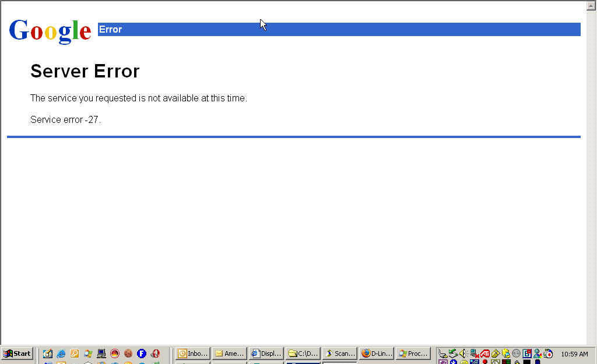Viewport: 597px width, 364px height.
Task: Switch to the C:\D... folder taskbar window
Action: point(303,354)
